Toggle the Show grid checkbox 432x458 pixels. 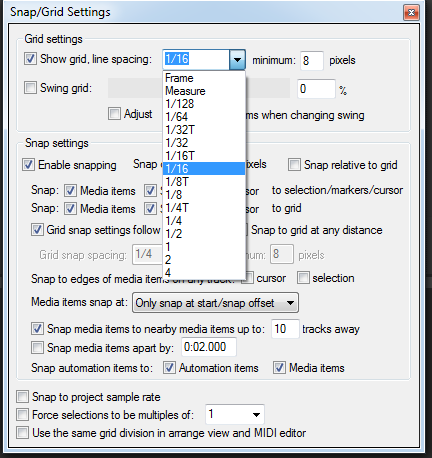tap(30, 59)
